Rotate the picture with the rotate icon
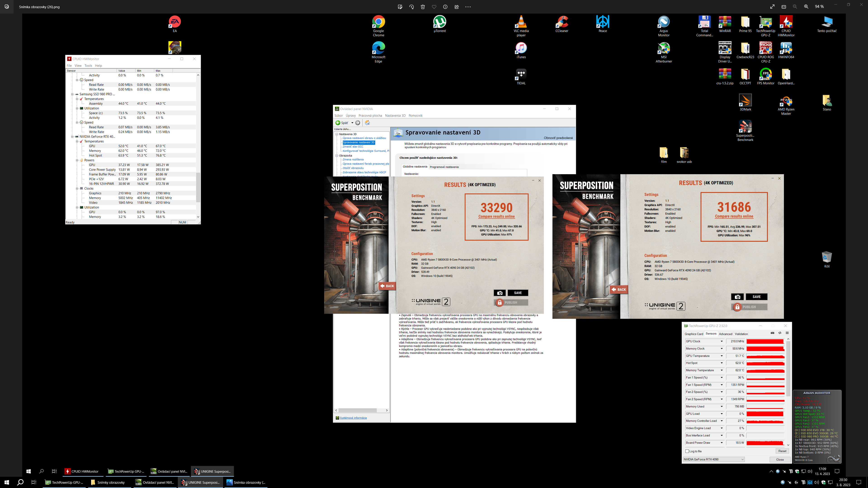The image size is (868, 488). point(411,7)
